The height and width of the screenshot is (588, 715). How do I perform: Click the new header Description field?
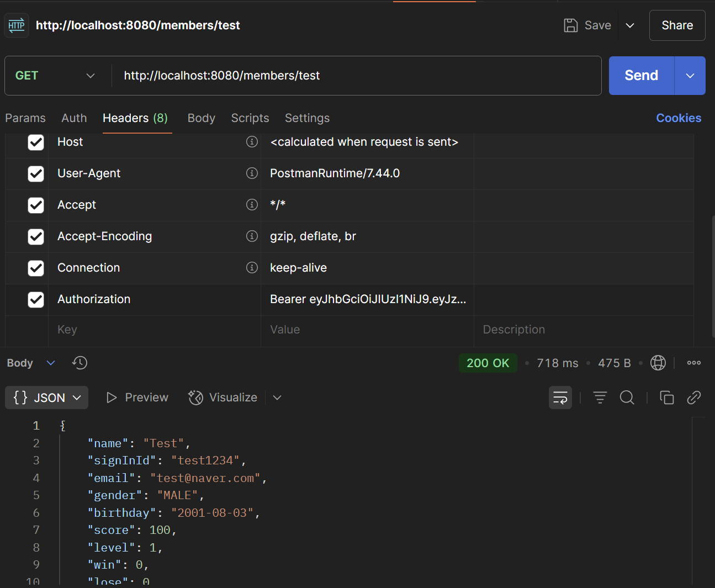click(584, 330)
